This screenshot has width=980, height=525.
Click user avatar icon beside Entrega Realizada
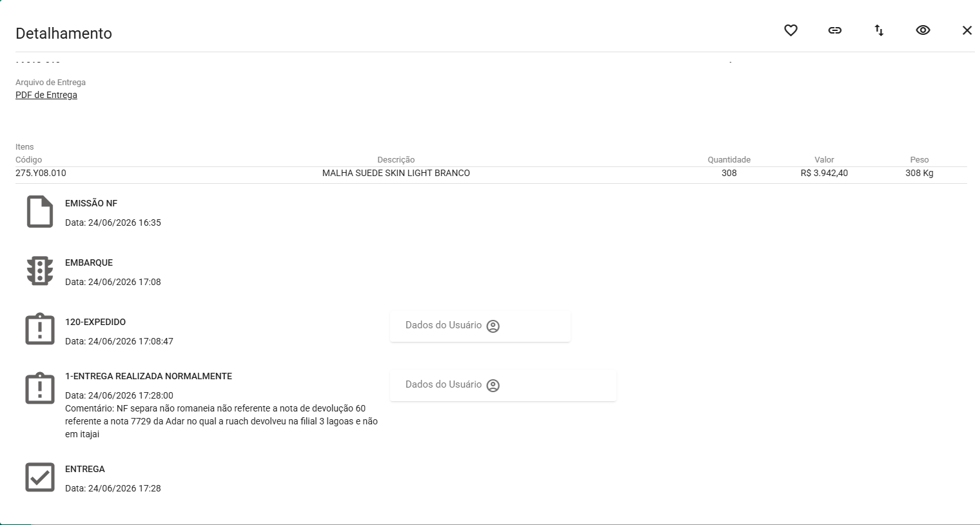pos(493,386)
